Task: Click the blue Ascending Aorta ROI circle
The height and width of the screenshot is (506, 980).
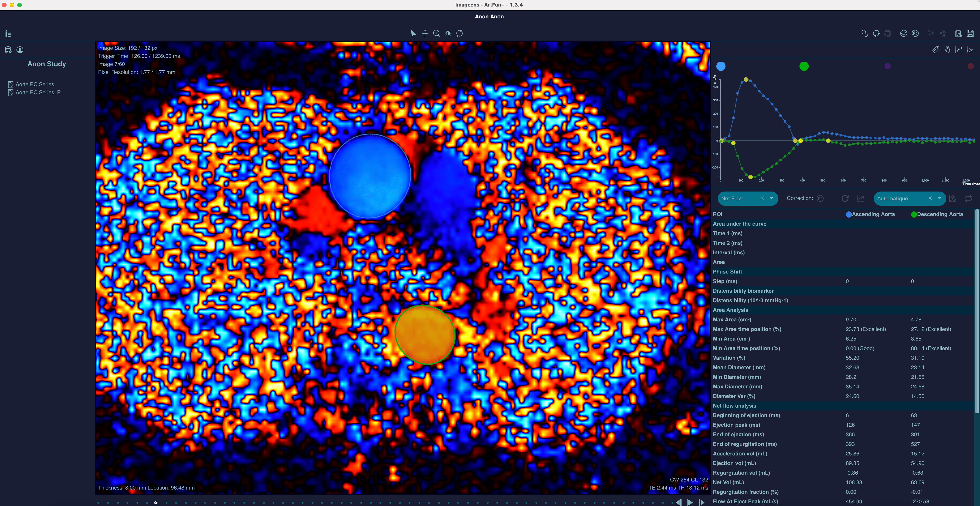Action: coord(370,176)
